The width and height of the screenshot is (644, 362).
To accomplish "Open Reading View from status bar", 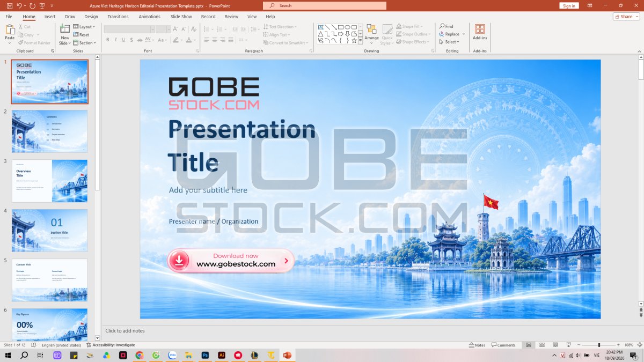I will (555, 345).
